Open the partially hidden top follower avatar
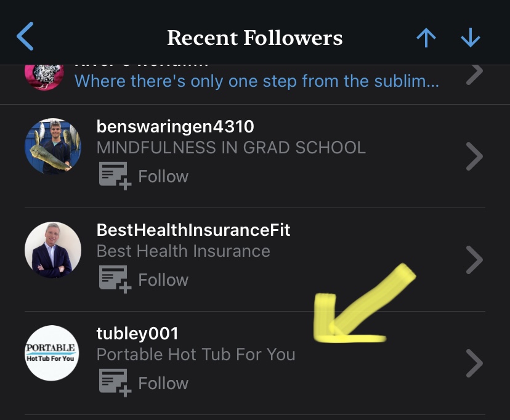 pyautogui.click(x=44, y=76)
